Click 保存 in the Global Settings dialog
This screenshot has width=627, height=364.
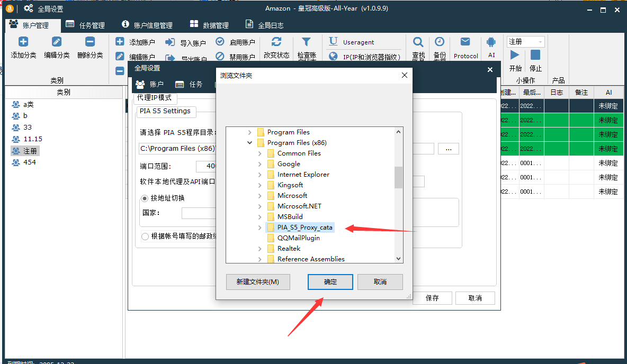(x=432, y=298)
